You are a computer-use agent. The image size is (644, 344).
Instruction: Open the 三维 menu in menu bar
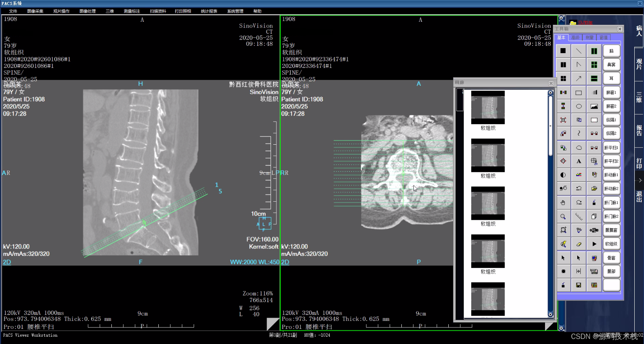coord(110,11)
